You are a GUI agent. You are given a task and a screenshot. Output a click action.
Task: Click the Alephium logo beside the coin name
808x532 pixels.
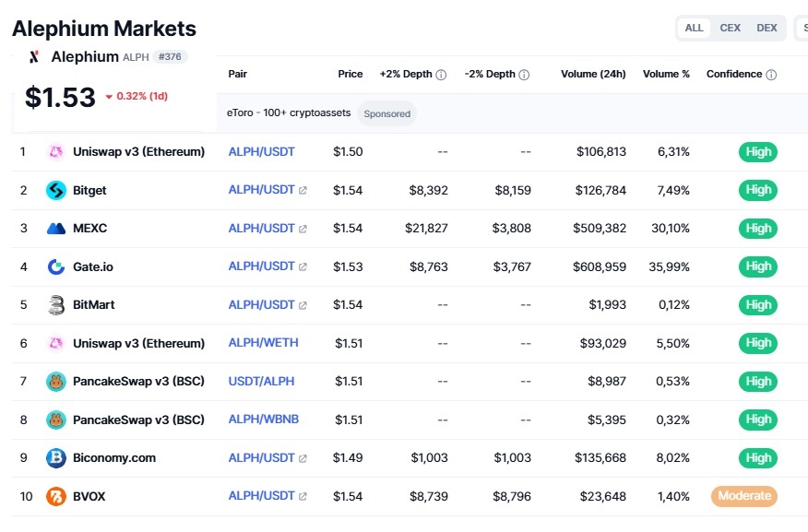click(x=34, y=56)
